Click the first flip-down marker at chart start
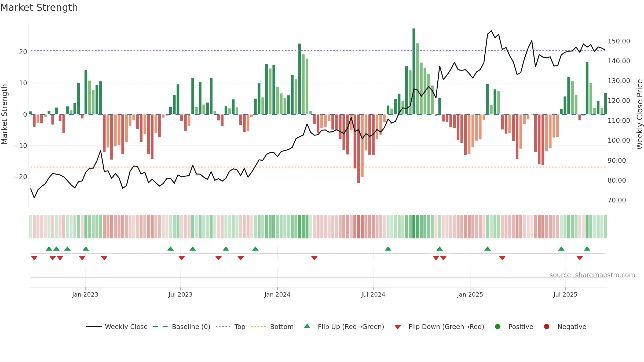 click(x=34, y=258)
